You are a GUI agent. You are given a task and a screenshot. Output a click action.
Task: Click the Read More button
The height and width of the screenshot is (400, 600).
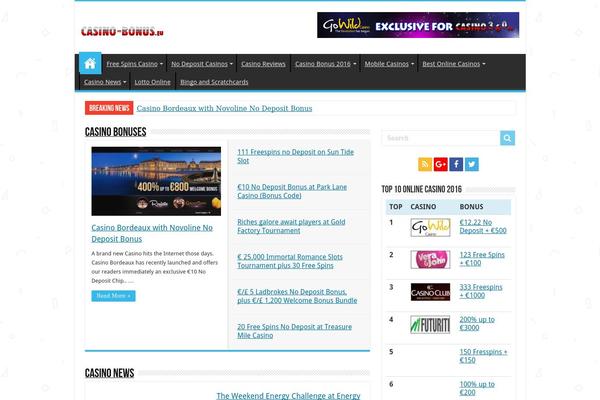pyautogui.click(x=113, y=296)
